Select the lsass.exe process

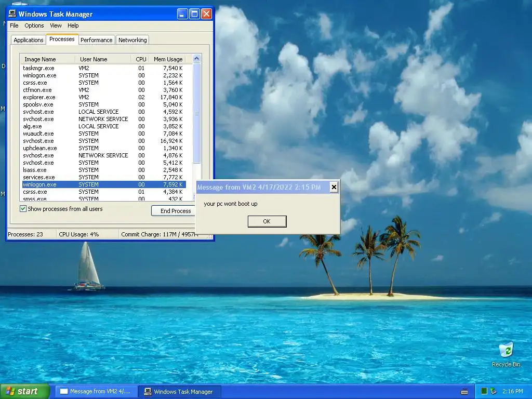point(104,170)
